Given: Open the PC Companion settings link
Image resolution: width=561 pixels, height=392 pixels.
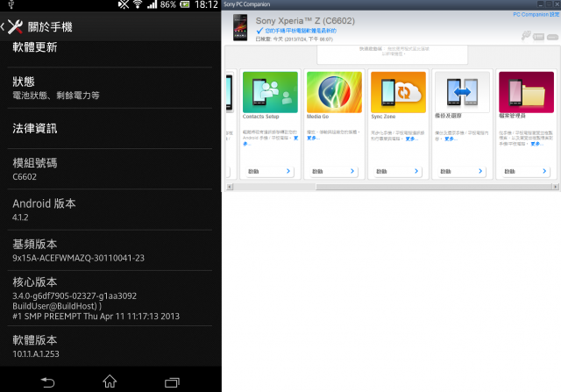Looking at the screenshot, I should (x=536, y=14).
